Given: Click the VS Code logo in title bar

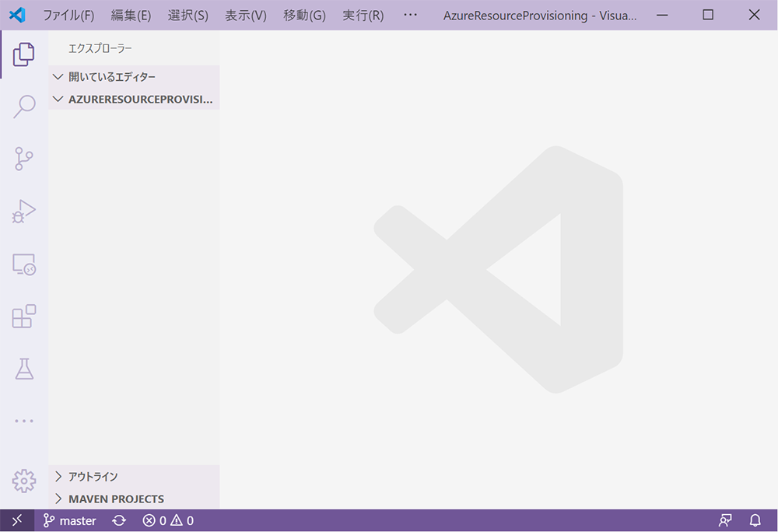Looking at the screenshot, I should point(17,15).
